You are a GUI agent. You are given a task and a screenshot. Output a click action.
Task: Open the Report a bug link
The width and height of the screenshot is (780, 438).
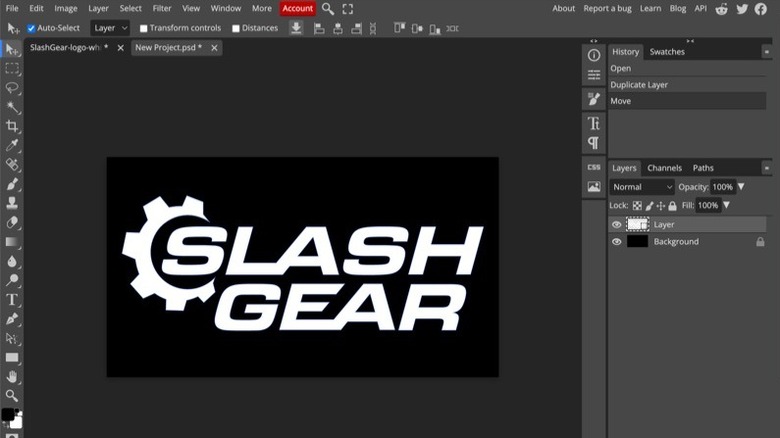(x=608, y=8)
